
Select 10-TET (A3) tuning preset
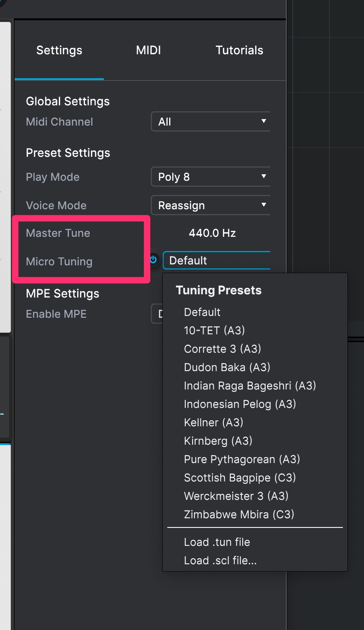(214, 331)
